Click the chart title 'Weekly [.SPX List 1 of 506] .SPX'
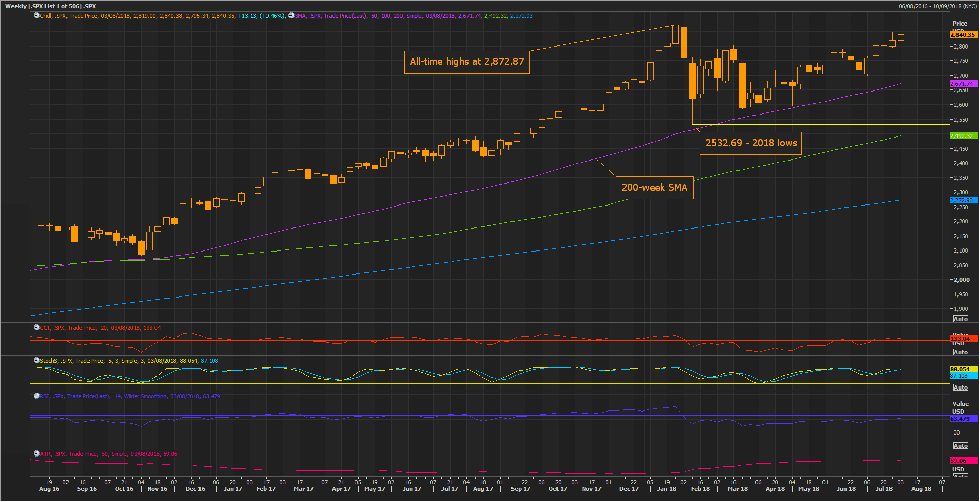980x502 pixels. click(50, 6)
